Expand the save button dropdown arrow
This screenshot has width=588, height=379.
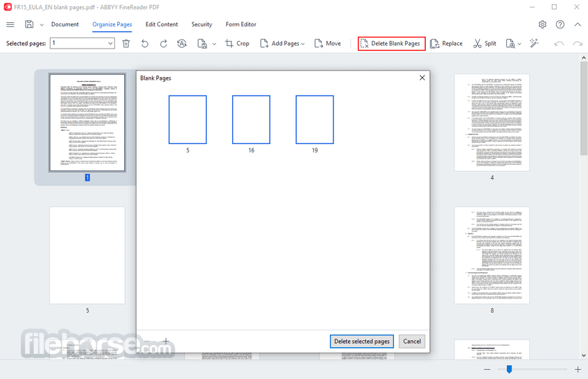(42, 25)
